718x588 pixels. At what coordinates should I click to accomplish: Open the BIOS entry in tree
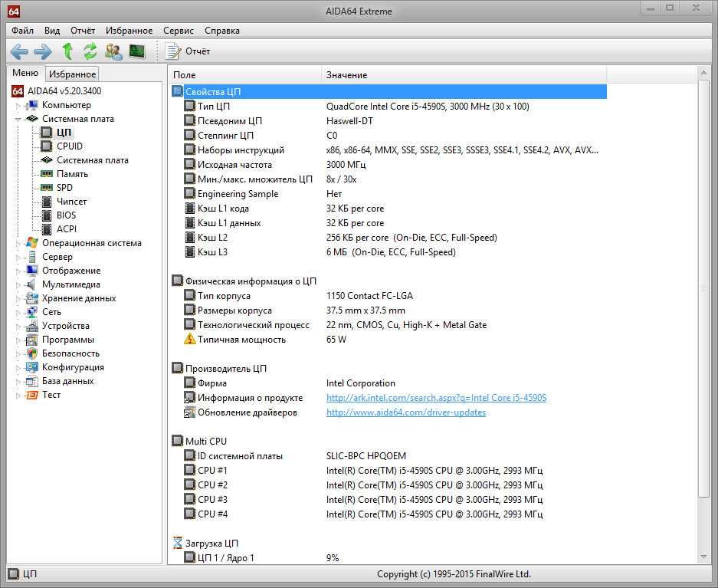tap(66, 215)
